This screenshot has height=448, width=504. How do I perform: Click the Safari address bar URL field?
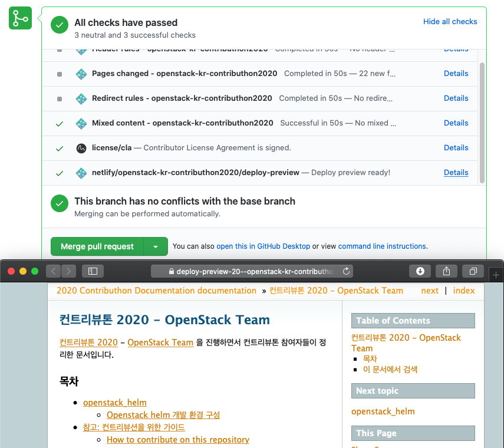pyautogui.click(x=252, y=271)
